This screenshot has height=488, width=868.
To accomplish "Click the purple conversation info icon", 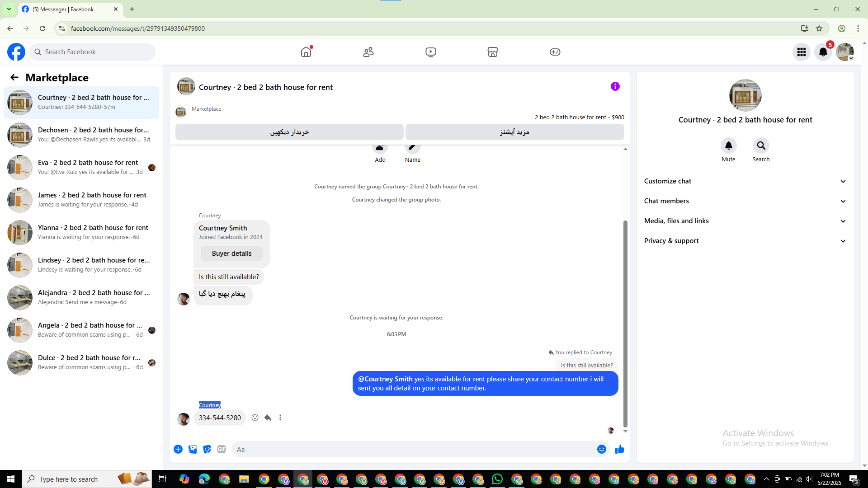I will pyautogui.click(x=615, y=86).
